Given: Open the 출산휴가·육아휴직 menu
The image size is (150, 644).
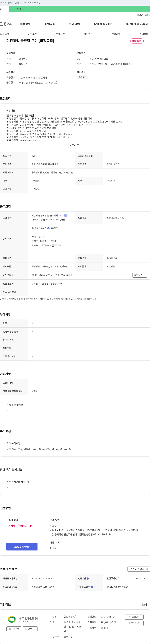Looking at the screenshot, I should 136,24.
